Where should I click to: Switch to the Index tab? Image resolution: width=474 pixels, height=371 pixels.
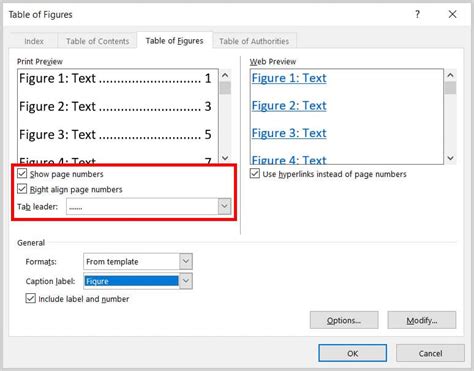pyautogui.click(x=34, y=41)
